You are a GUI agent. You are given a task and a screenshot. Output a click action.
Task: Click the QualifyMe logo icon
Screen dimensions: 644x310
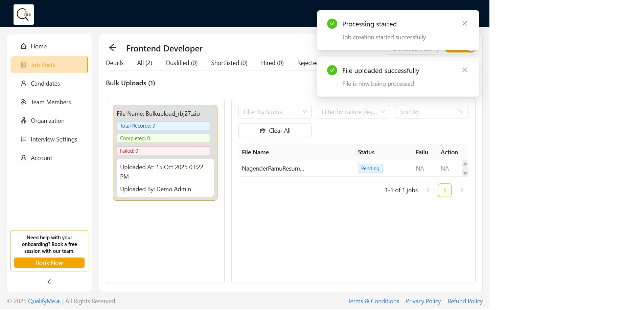click(24, 15)
